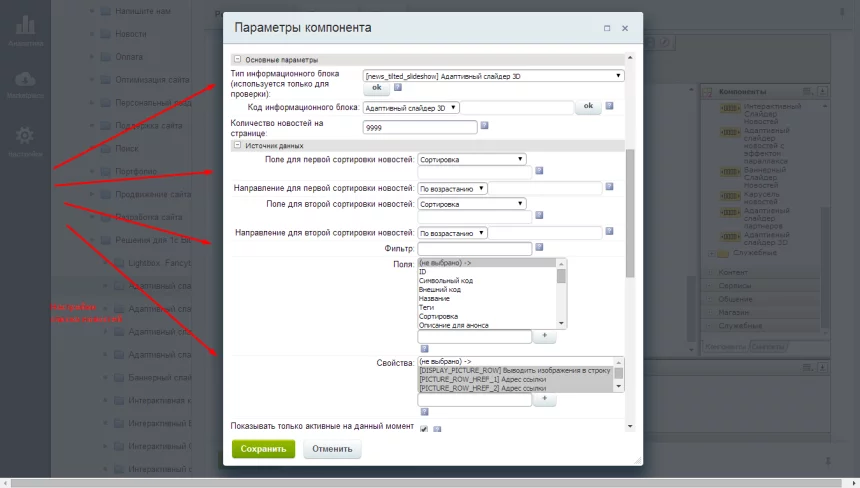
Task: Click the dialog's vertical scrollbar thumb
Action: (x=629, y=210)
